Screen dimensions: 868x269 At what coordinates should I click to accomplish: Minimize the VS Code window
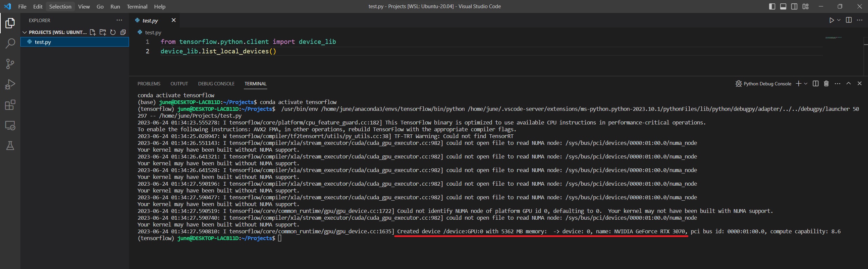click(x=821, y=6)
